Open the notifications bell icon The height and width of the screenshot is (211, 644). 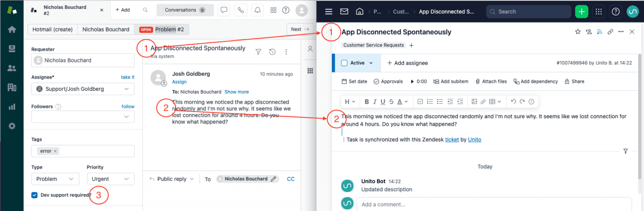point(257,10)
